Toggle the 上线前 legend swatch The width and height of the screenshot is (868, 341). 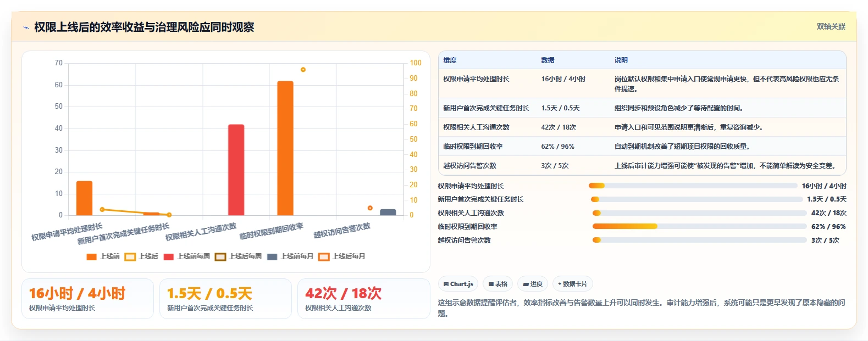92,256
